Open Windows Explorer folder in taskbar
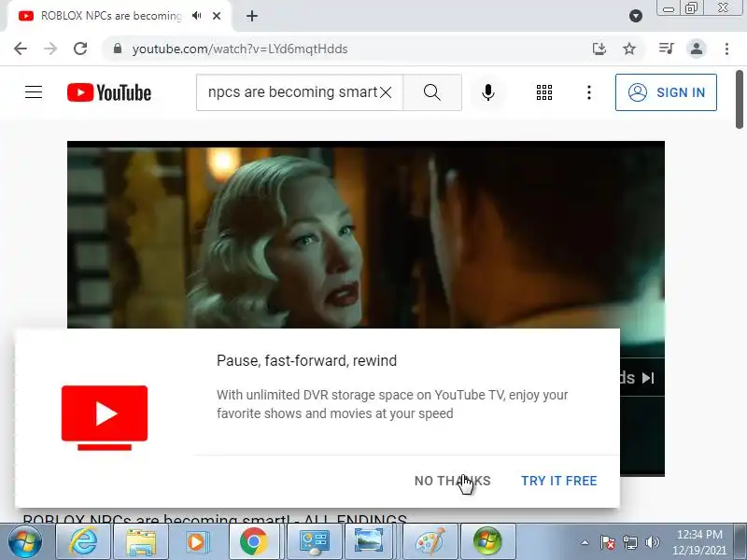Image resolution: width=747 pixels, height=560 pixels. tap(141, 541)
